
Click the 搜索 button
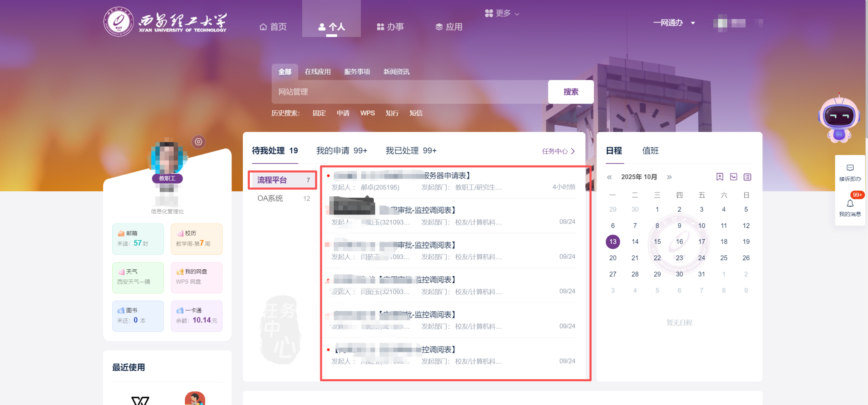[x=570, y=92]
